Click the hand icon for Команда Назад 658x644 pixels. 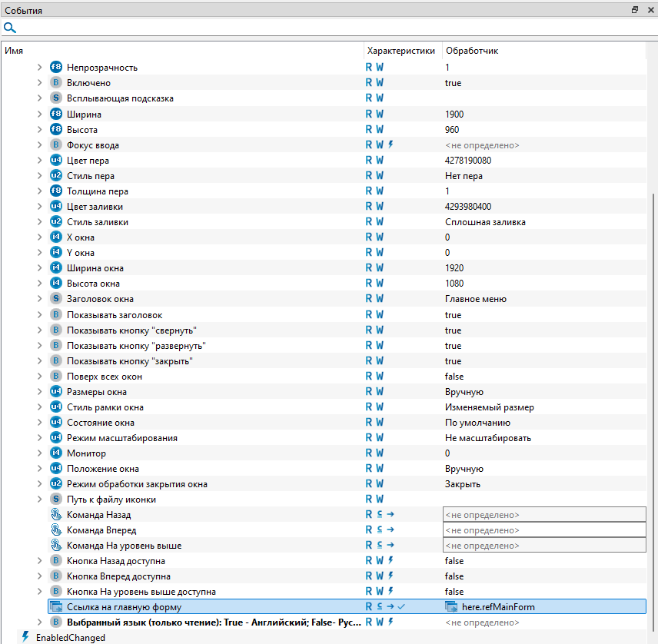pyautogui.click(x=55, y=515)
